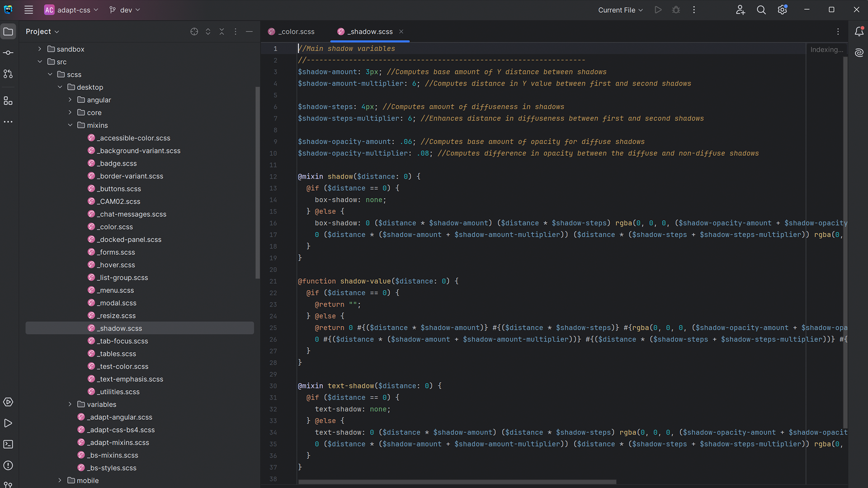Open the Commit tool window
The height and width of the screenshot is (488, 868).
(x=8, y=52)
